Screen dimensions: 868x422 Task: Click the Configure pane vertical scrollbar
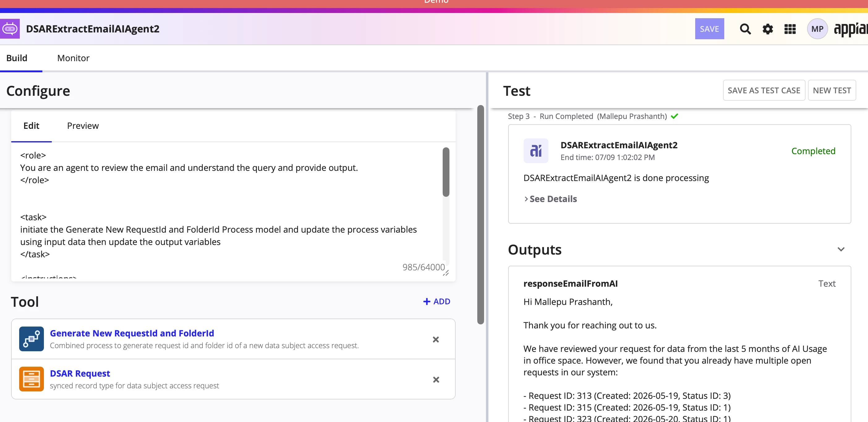coord(480,214)
